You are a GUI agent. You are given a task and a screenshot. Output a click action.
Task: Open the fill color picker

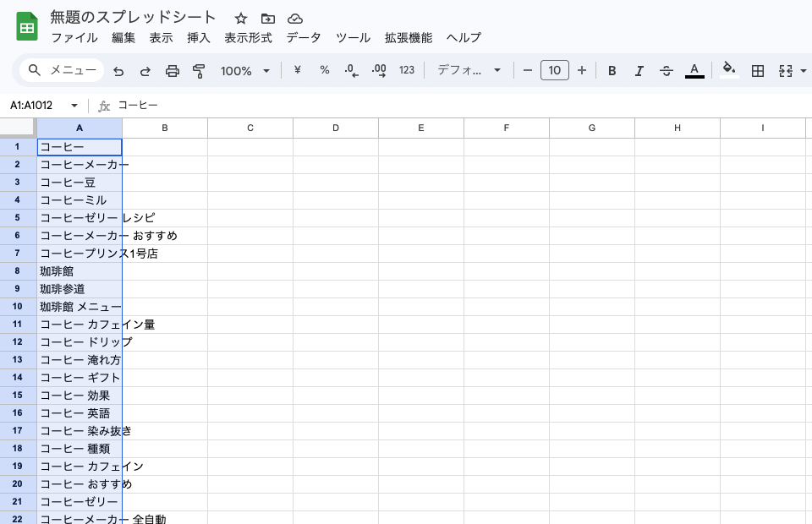(729, 70)
